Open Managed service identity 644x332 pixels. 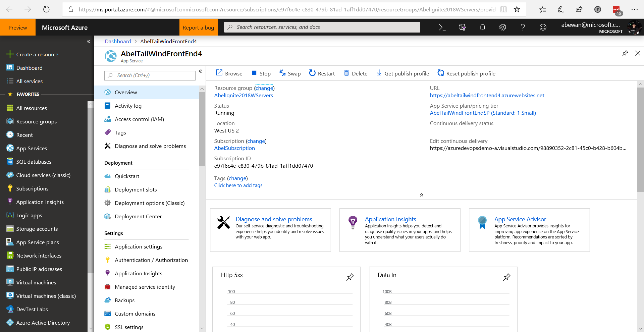[x=147, y=287]
